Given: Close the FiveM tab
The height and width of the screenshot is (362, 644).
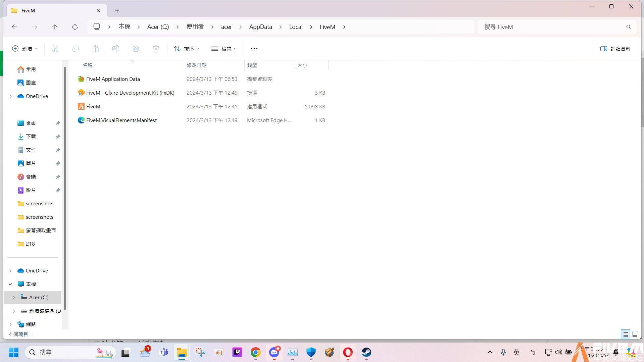Looking at the screenshot, I should (98, 11).
